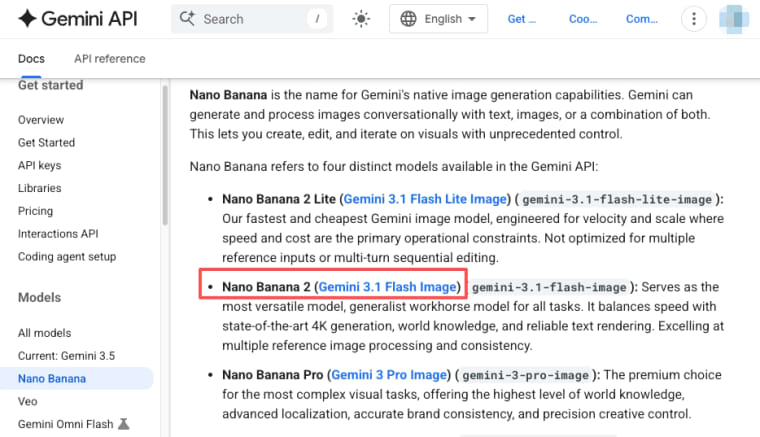The width and height of the screenshot is (760, 437).
Task: Click the search sparkle icon
Action: pyautogui.click(x=187, y=19)
